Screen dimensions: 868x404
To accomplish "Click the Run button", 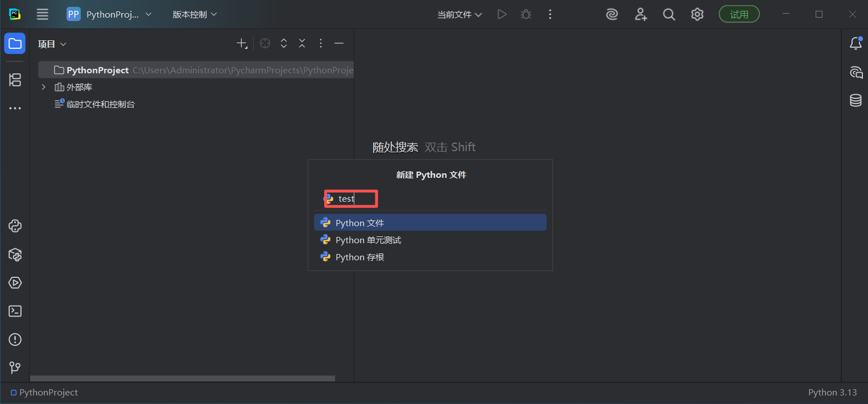I will (x=502, y=14).
